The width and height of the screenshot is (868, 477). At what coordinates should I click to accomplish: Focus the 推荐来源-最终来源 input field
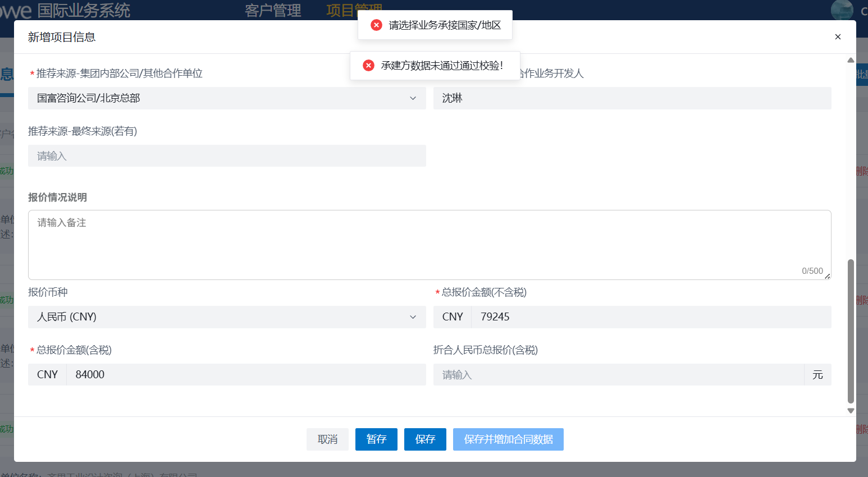pos(227,156)
